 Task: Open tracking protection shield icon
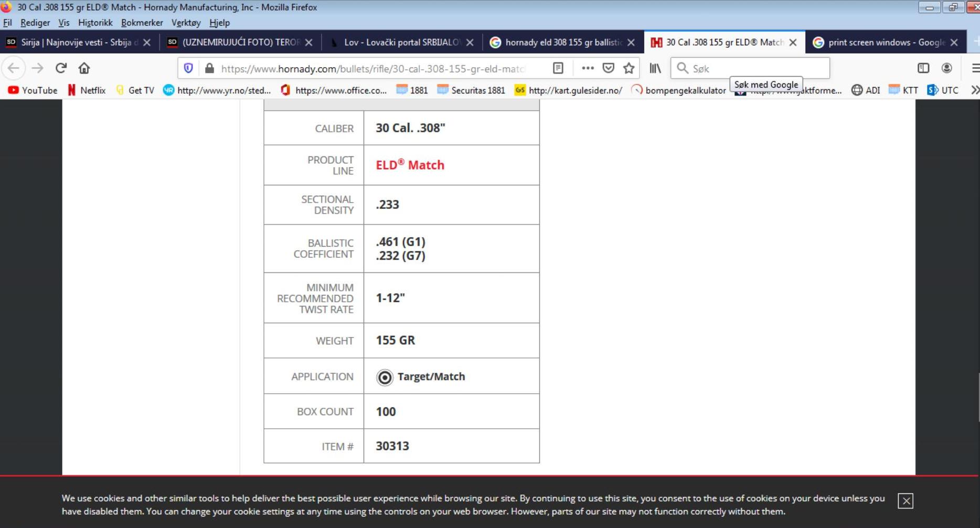coord(188,68)
